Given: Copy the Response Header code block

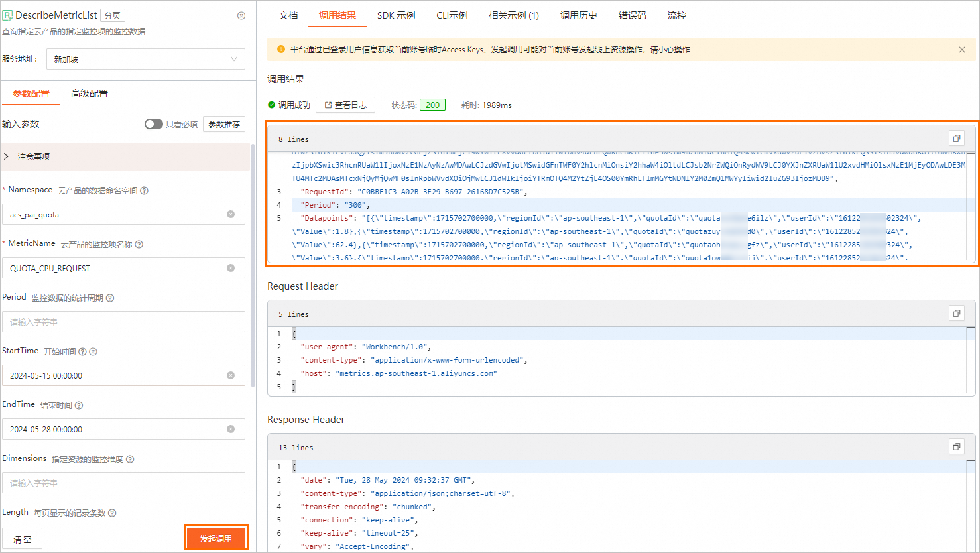Looking at the screenshot, I should 957,446.
